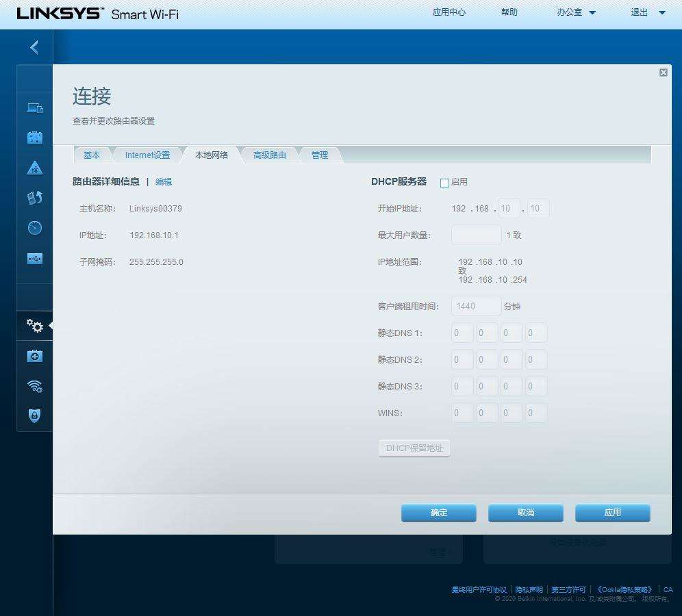The height and width of the screenshot is (616, 682).
Task: Click the 编辑 link for router details
Action: [164, 182]
